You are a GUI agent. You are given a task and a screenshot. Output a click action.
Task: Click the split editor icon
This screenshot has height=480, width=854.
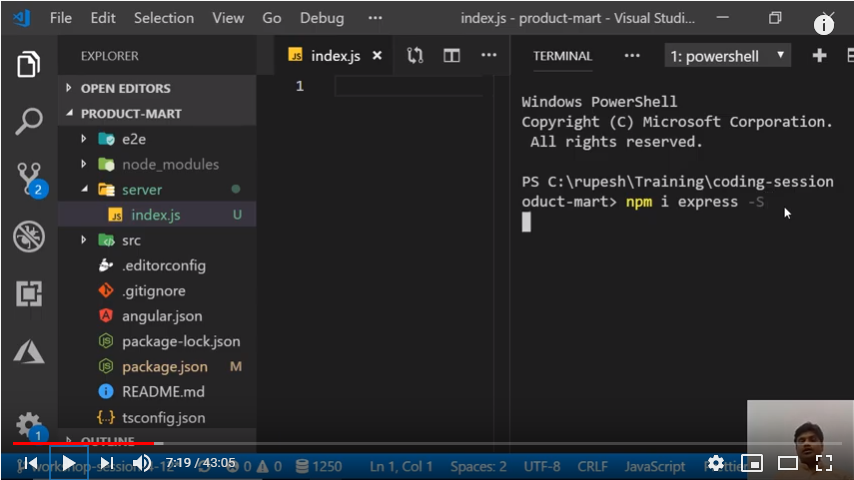coord(452,56)
